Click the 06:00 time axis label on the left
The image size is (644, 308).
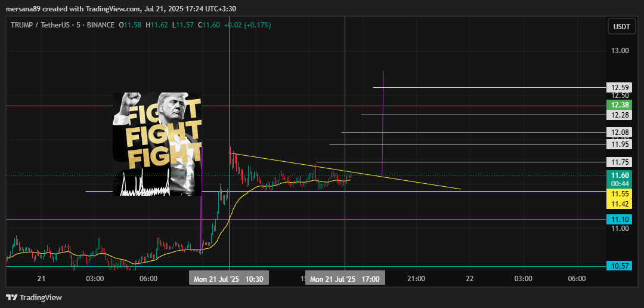[x=148, y=279]
